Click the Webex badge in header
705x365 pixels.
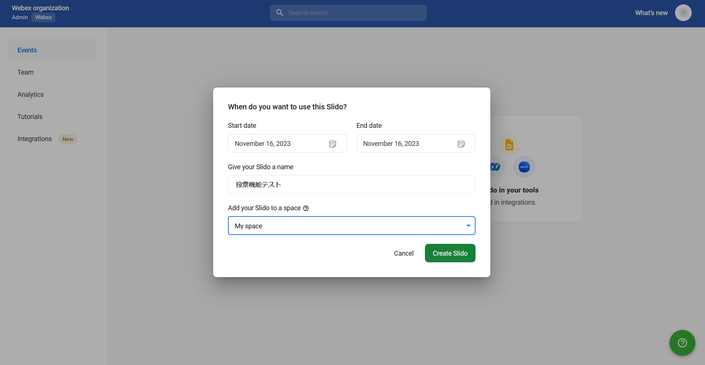coord(44,18)
